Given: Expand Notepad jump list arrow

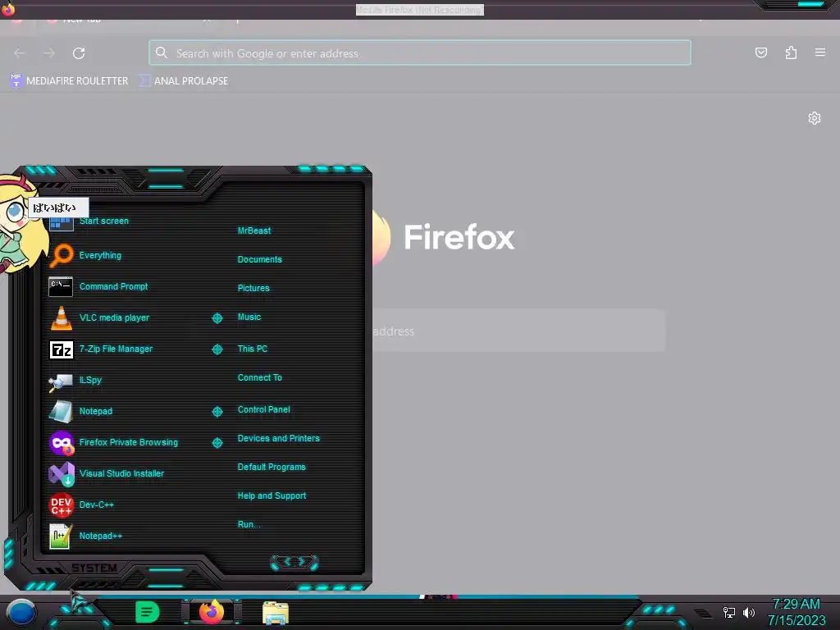Looking at the screenshot, I should click(217, 412).
